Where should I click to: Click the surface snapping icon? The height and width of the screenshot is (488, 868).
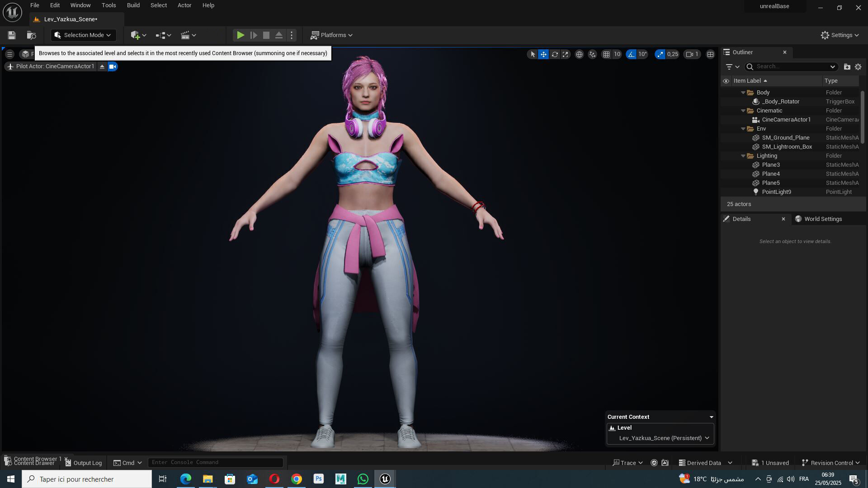tap(592, 54)
